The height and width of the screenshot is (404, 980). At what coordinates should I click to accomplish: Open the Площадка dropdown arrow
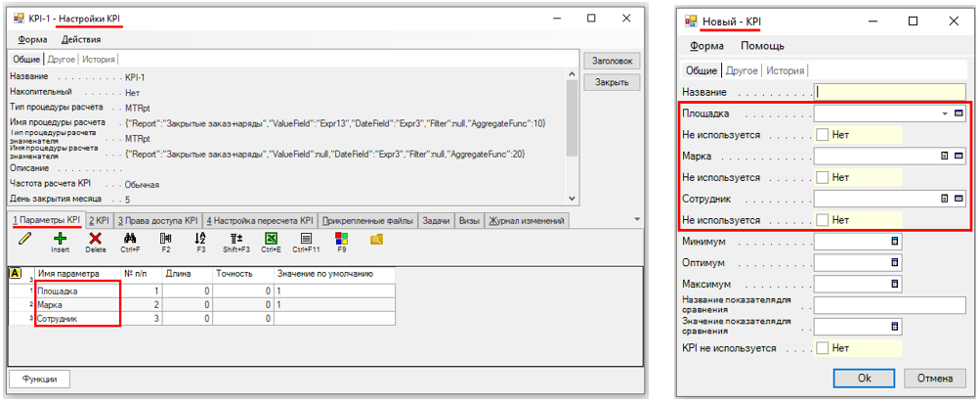[x=944, y=113]
